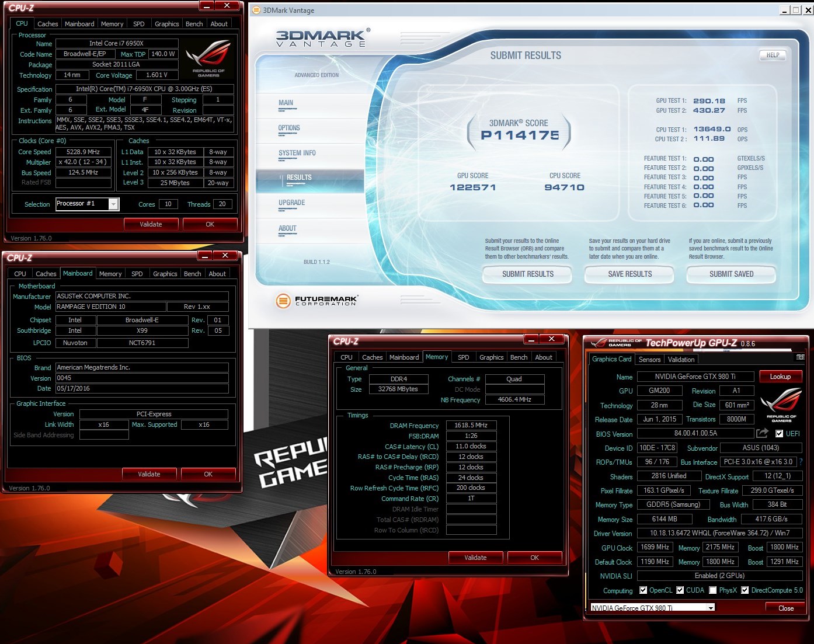Enable the PhysX checkbox
The width and height of the screenshot is (814, 644).
click(712, 590)
